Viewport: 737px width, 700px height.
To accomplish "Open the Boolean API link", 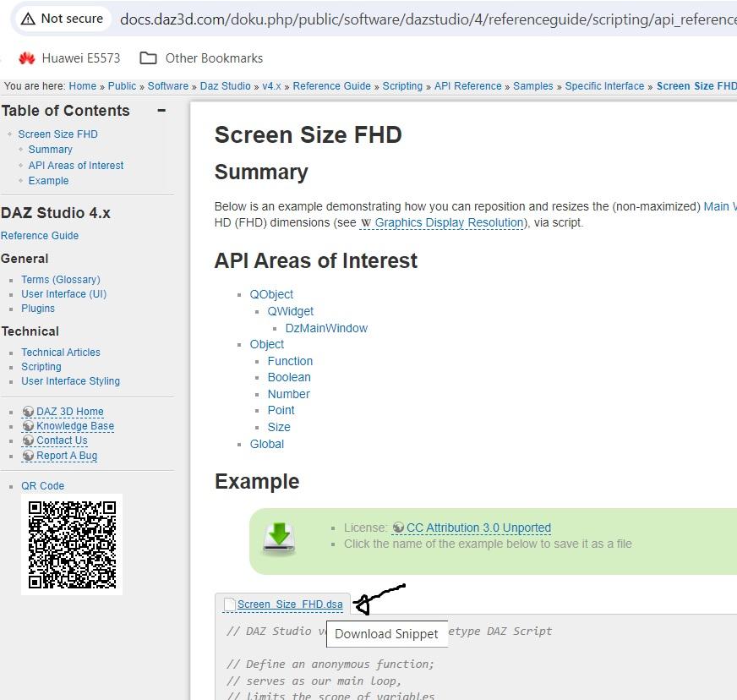I will (x=289, y=378).
